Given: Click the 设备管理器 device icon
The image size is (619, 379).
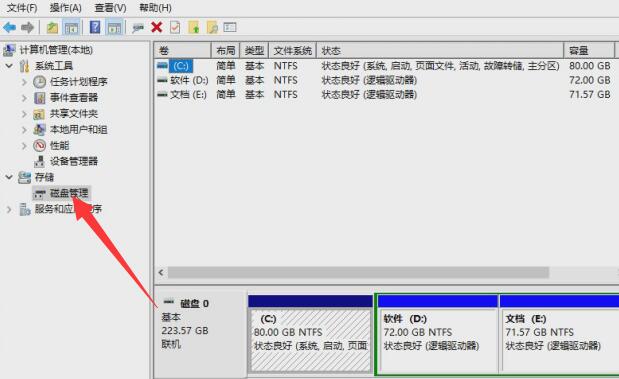Looking at the screenshot, I should click(39, 161).
